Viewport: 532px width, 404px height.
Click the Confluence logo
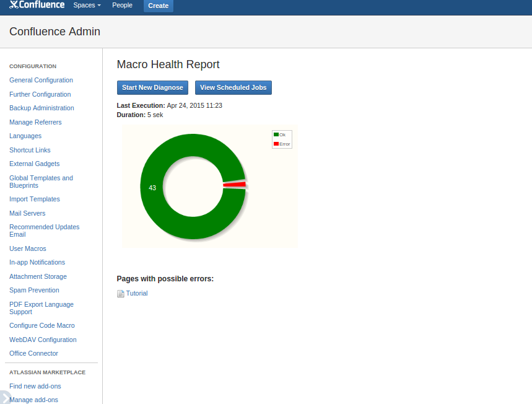click(x=37, y=5)
